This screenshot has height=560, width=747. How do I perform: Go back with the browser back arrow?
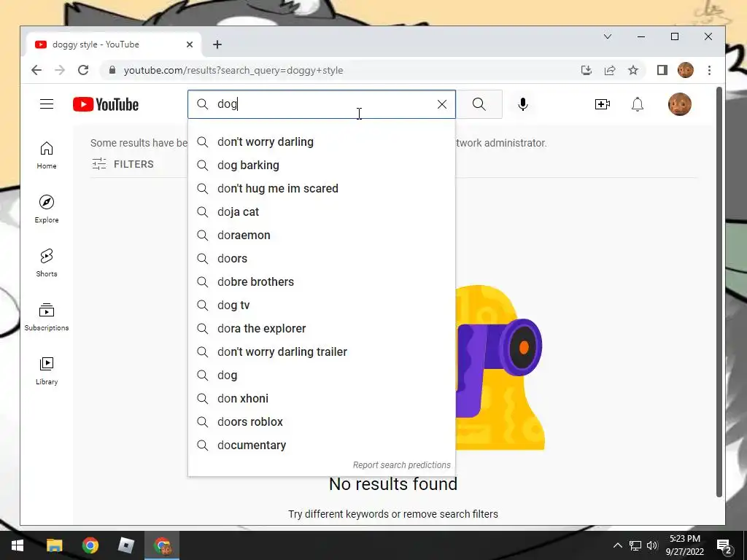[36, 71]
